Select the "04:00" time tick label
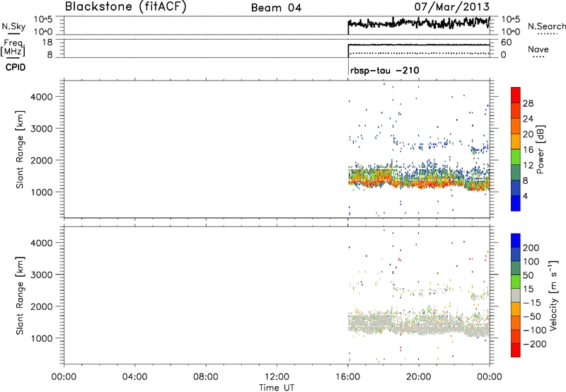The height and width of the screenshot is (392, 566). pyautogui.click(x=134, y=377)
